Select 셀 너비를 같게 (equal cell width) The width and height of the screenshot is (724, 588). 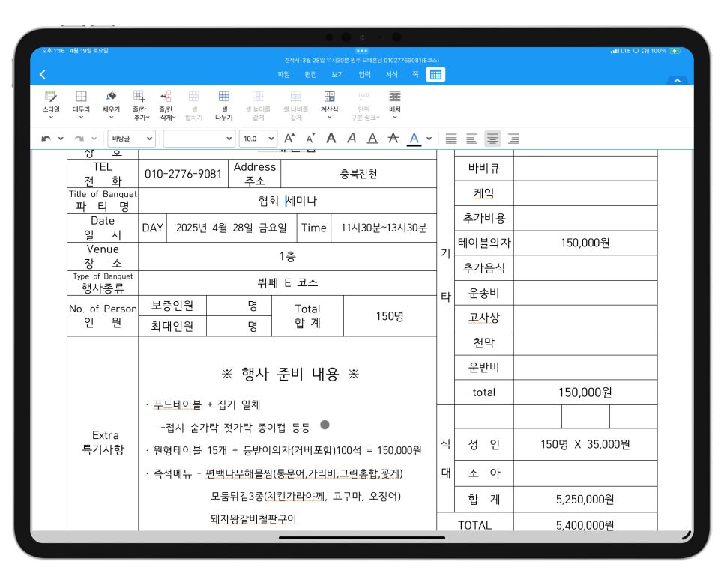point(295,105)
